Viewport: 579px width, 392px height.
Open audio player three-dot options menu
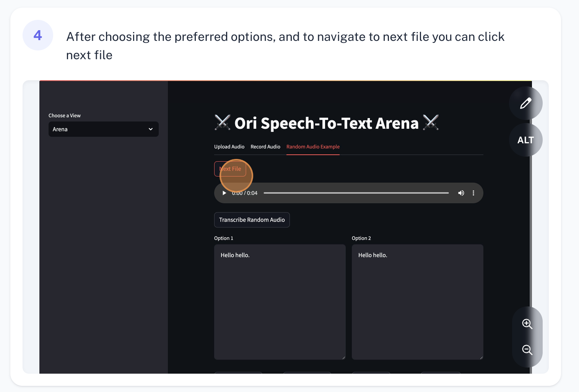[x=473, y=193]
